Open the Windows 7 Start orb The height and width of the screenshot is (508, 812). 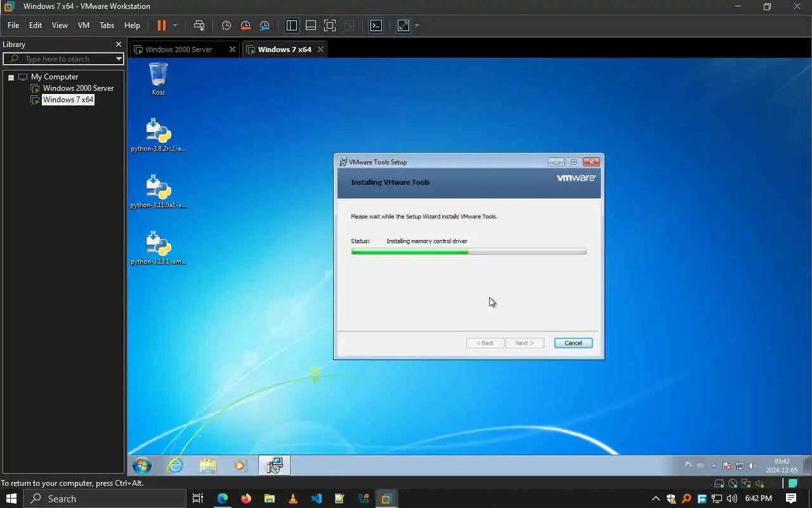[142, 465]
